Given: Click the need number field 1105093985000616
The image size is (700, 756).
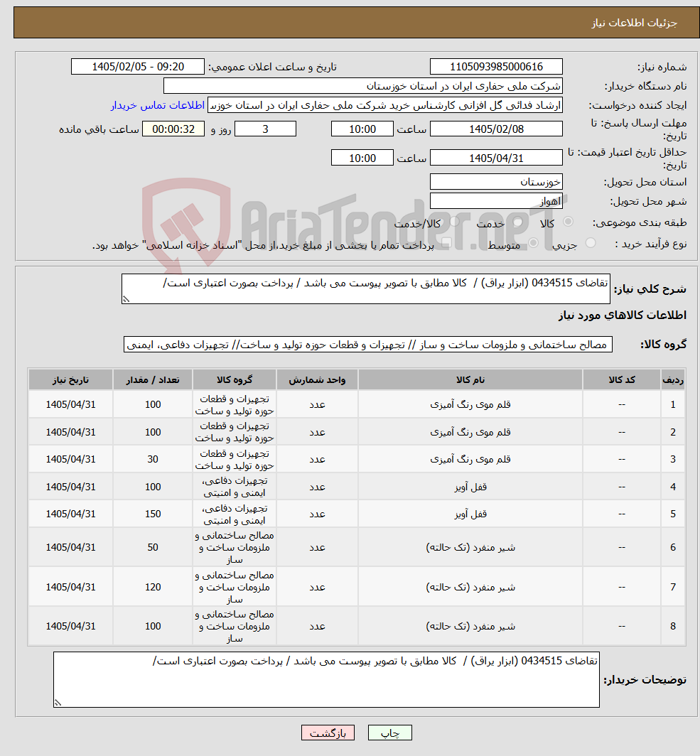Looking at the screenshot, I should [496, 67].
